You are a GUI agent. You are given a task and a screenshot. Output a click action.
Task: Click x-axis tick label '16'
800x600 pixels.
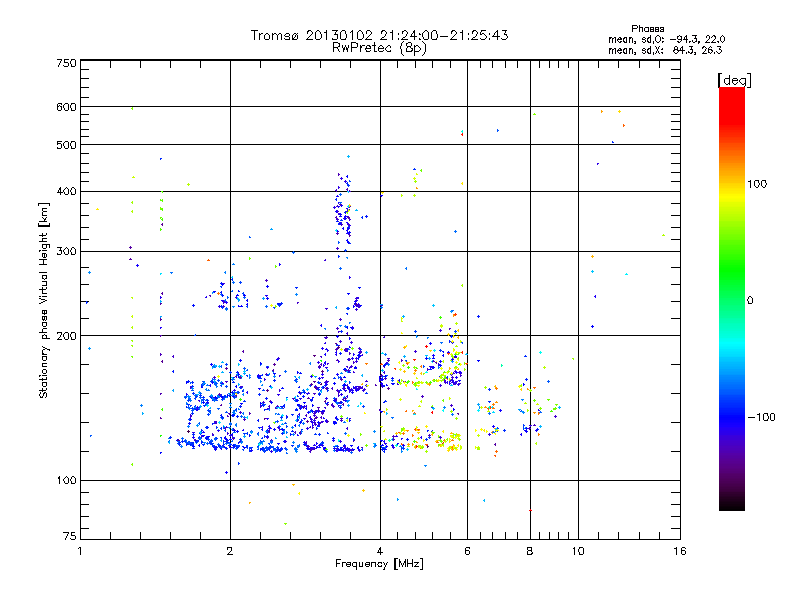click(x=680, y=551)
